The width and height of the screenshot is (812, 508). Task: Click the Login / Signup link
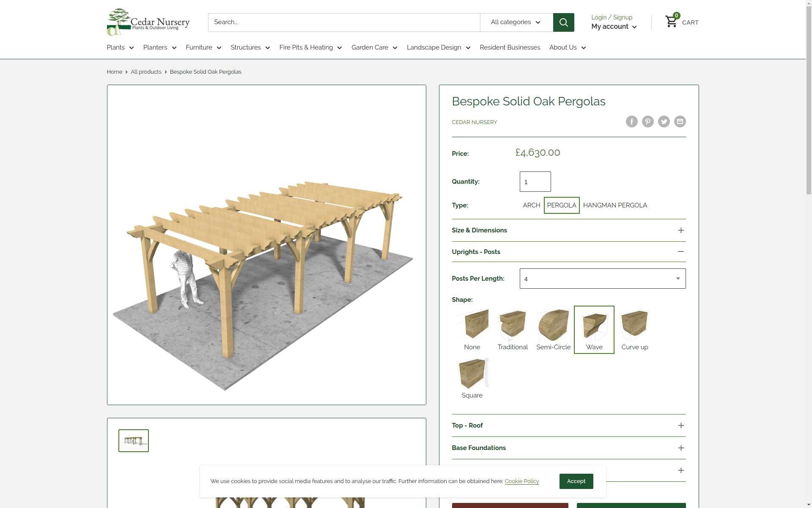click(612, 17)
